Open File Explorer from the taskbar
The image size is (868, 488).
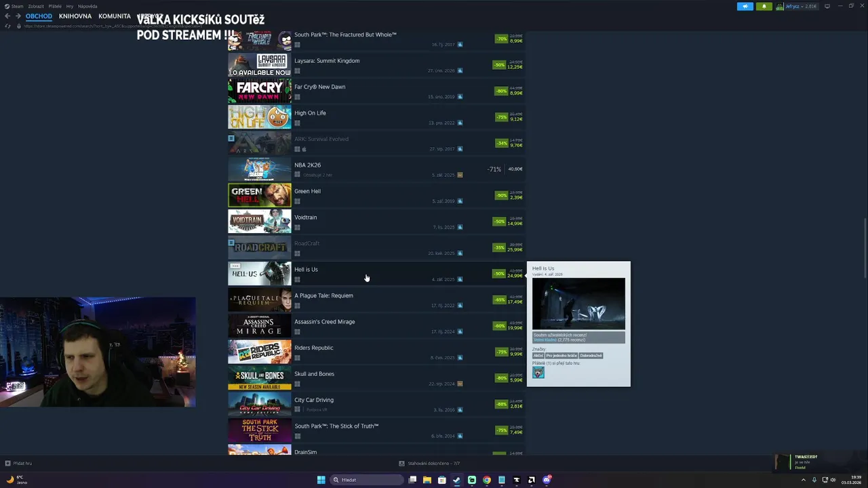tap(427, 480)
